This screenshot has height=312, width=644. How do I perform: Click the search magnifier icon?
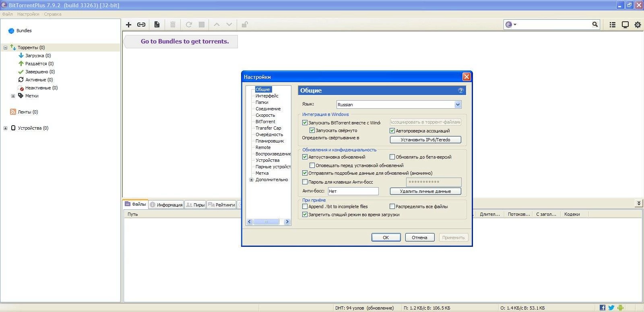click(595, 25)
